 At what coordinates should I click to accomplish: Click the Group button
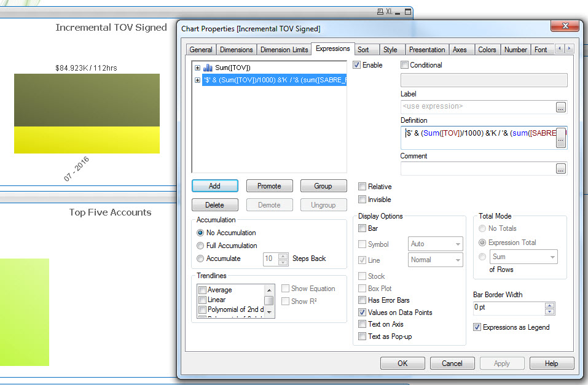(x=323, y=185)
